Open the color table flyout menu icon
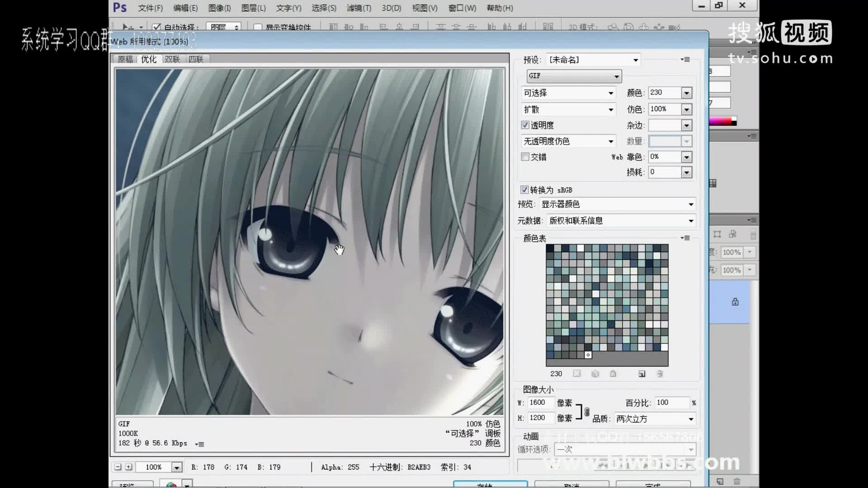 point(685,238)
